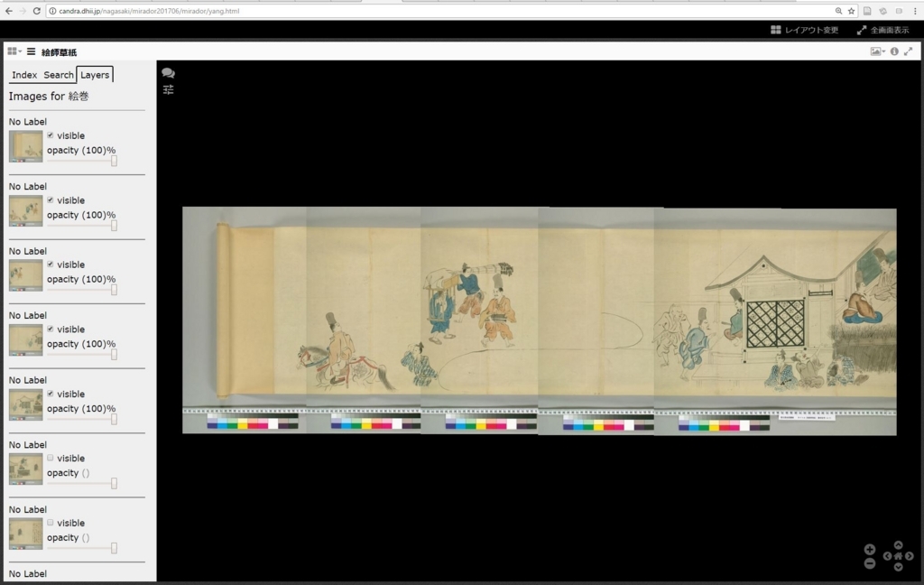Uncheck visible for the second layer

(x=51, y=200)
